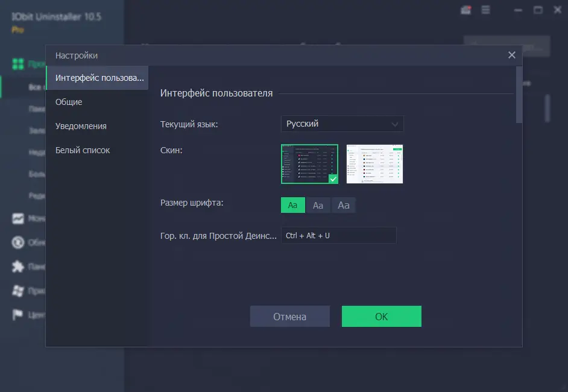Image resolution: width=568 pixels, height=392 pixels.
Task: Close the Настройки dialog
Action: (511, 55)
